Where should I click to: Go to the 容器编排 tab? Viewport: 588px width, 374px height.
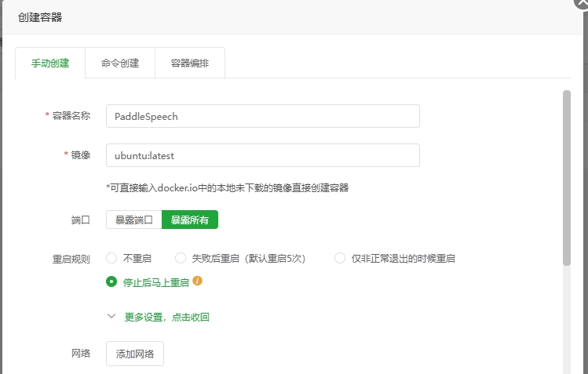[190, 64]
